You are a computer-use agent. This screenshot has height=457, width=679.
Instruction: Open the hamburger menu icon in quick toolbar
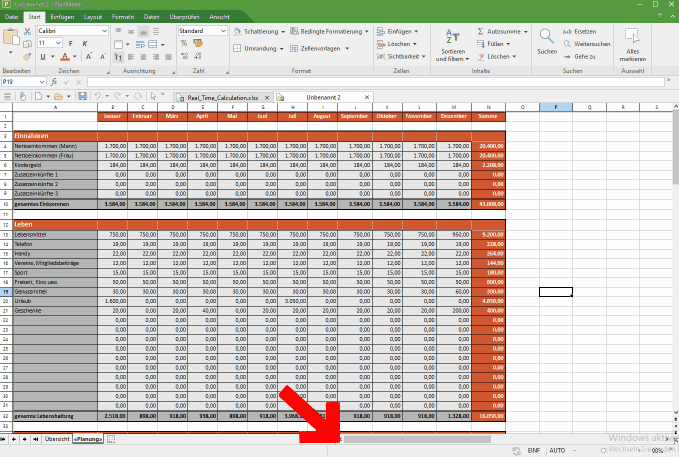7,96
